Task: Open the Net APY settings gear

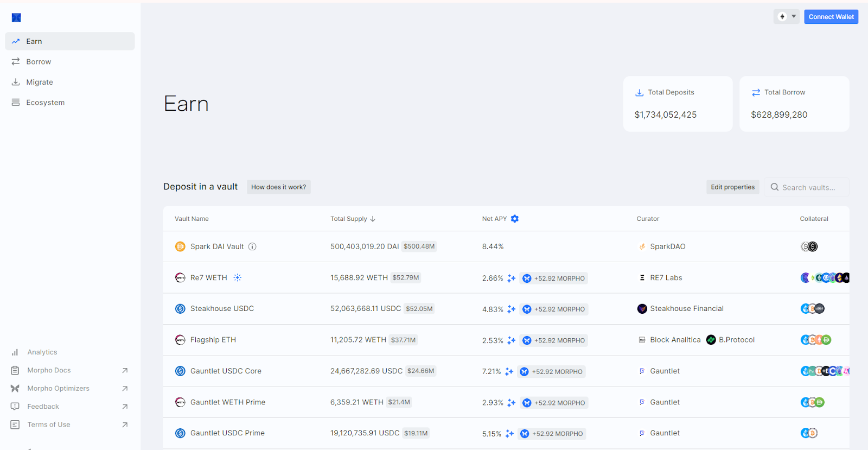Action: coord(515,219)
